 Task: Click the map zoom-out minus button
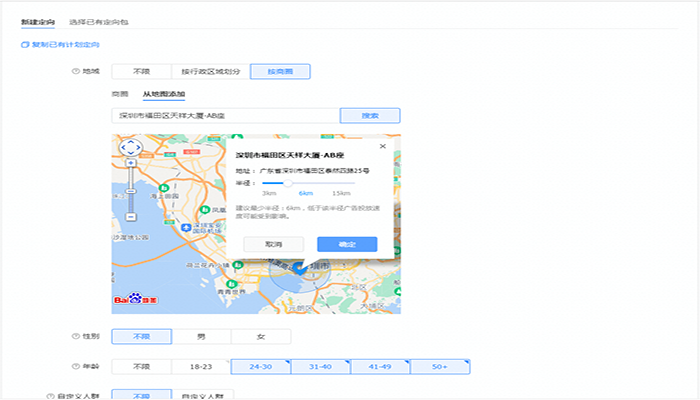coord(130,216)
